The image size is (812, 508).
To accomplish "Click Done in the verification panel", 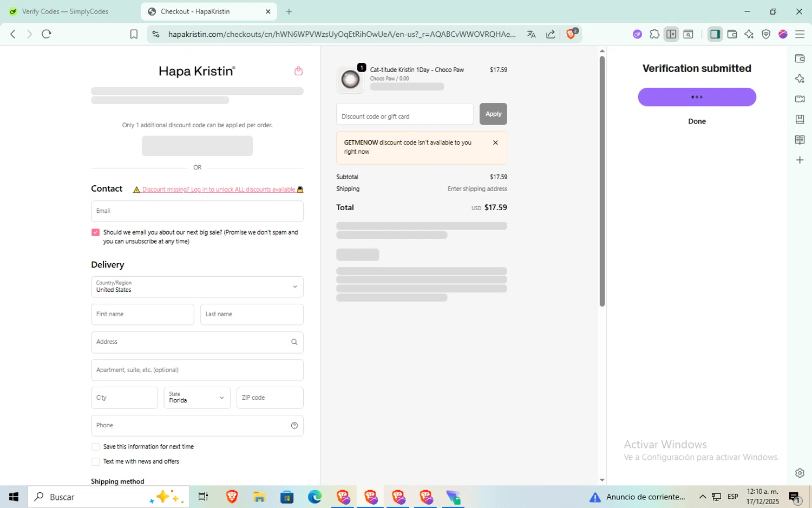I will [x=697, y=121].
